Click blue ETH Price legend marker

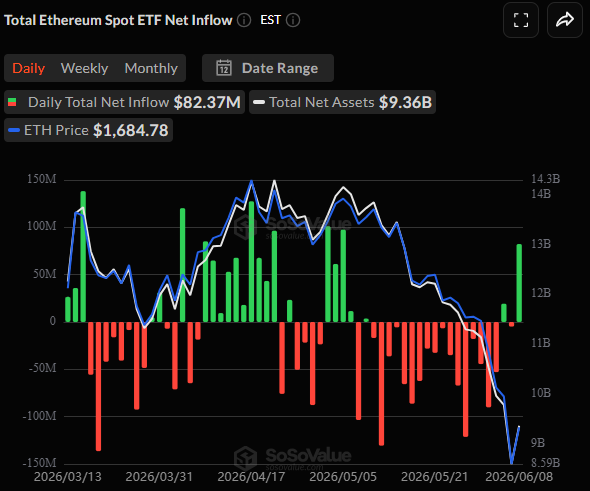pos(14,130)
